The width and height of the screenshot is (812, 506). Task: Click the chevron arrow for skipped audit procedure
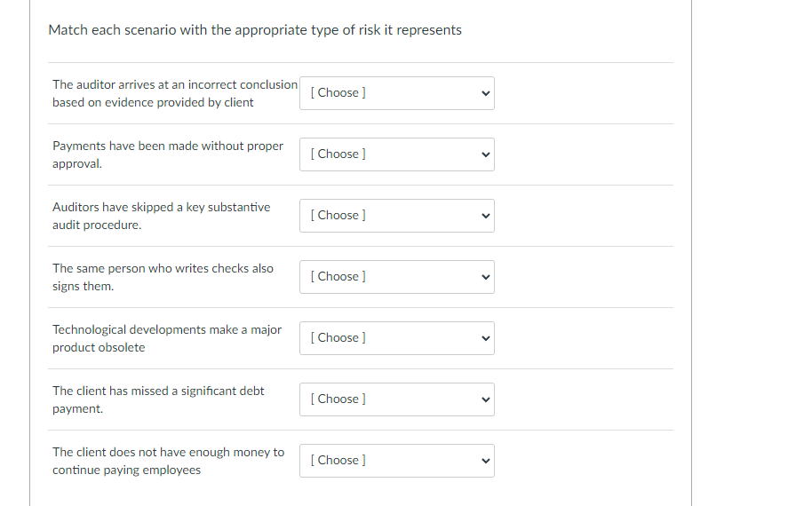click(485, 216)
